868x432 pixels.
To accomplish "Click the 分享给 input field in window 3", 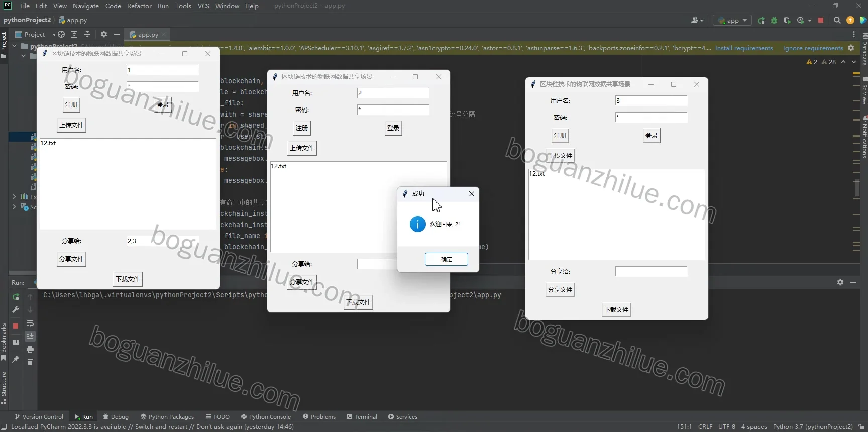I will [x=651, y=272].
